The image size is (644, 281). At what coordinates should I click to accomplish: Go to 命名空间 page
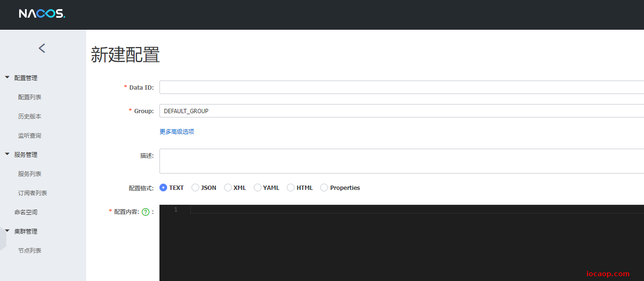pos(26,212)
